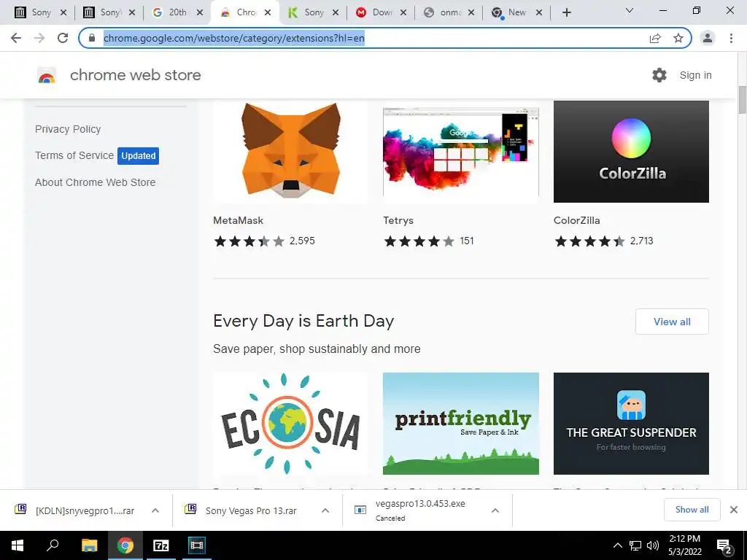The height and width of the screenshot is (560, 747).
Task: Click the Tetrys 151 rating count
Action: [467, 241]
